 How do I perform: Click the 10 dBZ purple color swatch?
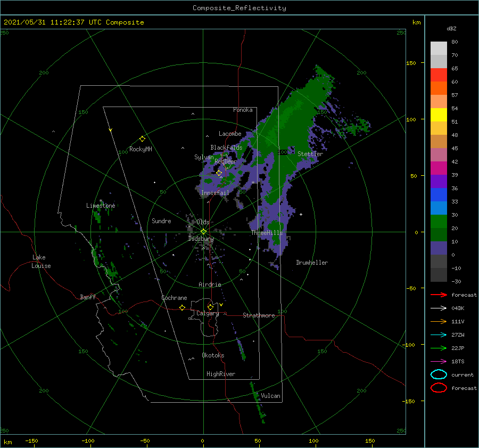[x=439, y=248]
